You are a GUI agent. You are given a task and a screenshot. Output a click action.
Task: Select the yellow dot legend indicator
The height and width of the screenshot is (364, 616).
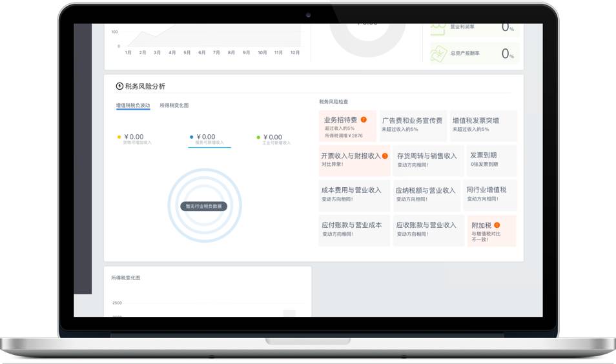tap(119, 137)
